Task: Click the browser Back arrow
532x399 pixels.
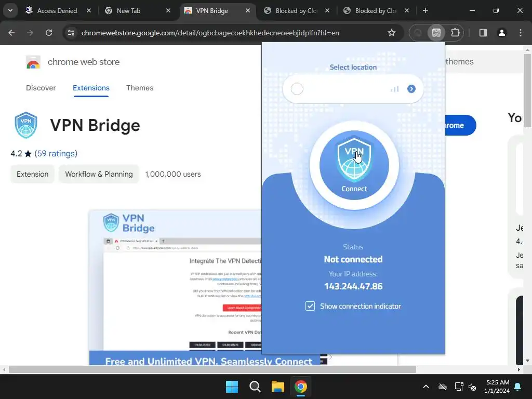Action: point(11,33)
